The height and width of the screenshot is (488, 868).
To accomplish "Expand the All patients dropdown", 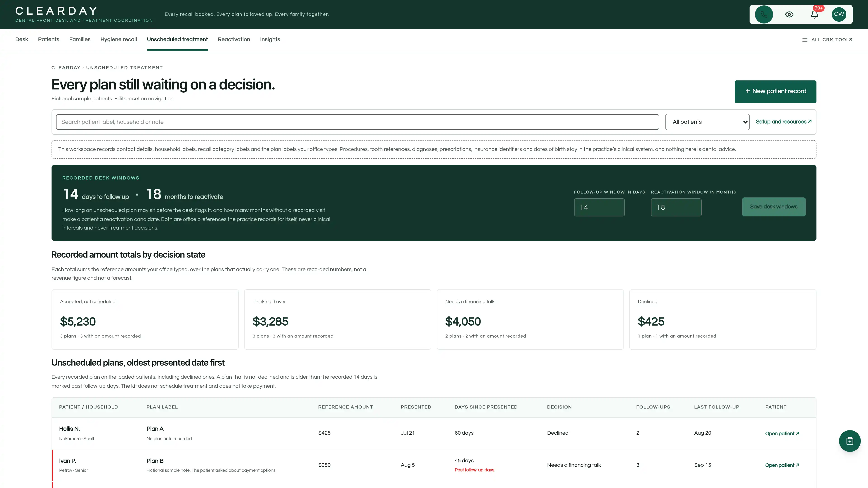I will click(707, 122).
